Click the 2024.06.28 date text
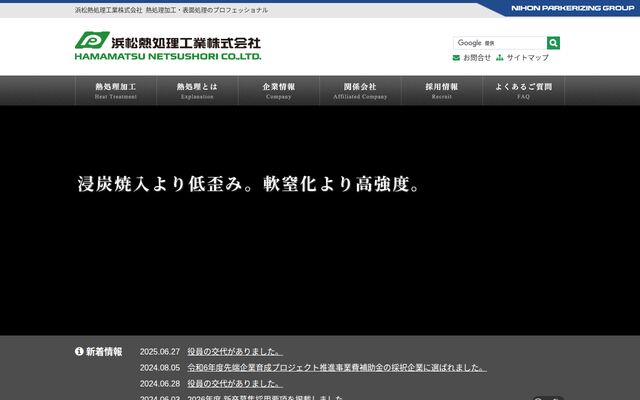 point(160,384)
